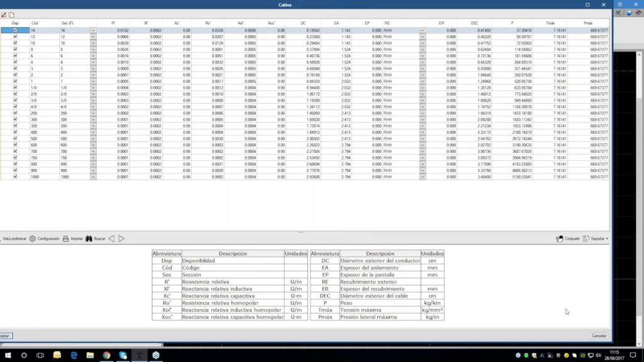The width and height of the screenshot is (644, 362).
Task: Toggle Disp checkbox for cable 1/0
Action: tap(15, 87)
